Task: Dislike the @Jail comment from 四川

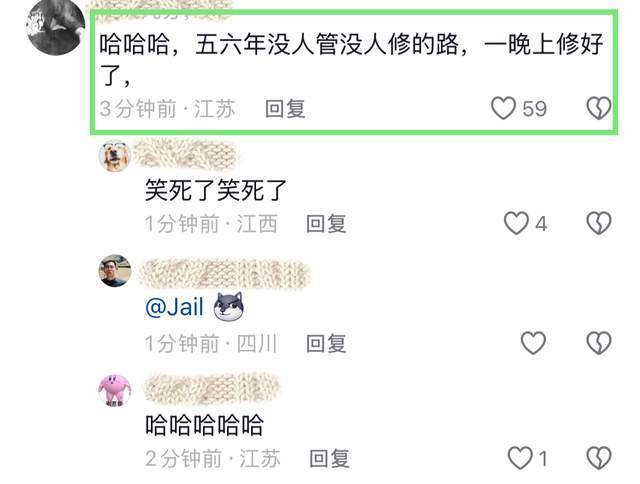Action: [599, 342]
